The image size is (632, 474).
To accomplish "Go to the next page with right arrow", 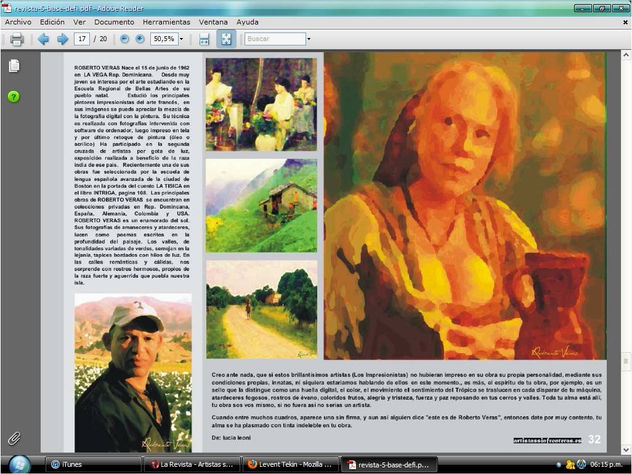I will click(x=62, y=39).
